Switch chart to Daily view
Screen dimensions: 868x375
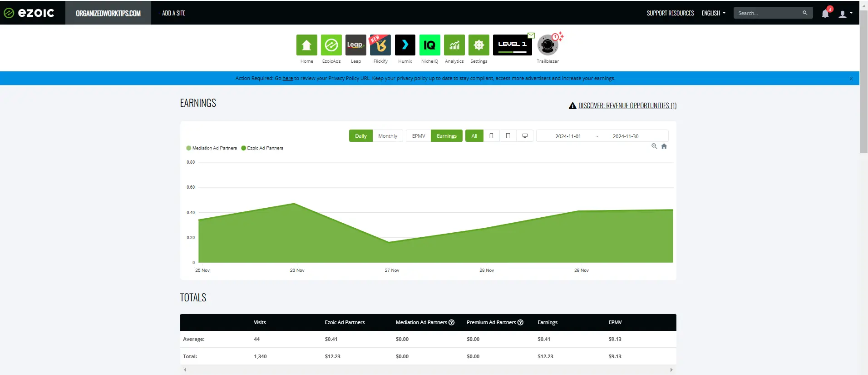coord(361,136)
